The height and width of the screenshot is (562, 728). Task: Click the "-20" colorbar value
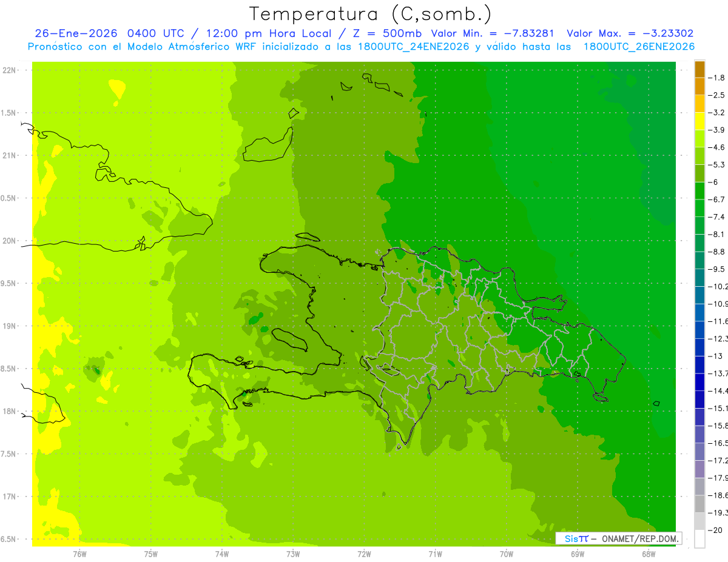[715, 530]
